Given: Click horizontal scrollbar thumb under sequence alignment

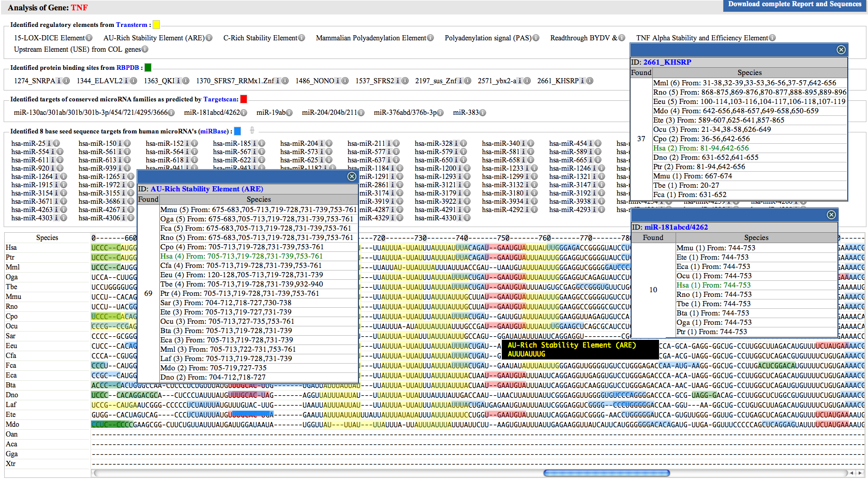Looking at the screenshot, I should [x=606, y=473].
